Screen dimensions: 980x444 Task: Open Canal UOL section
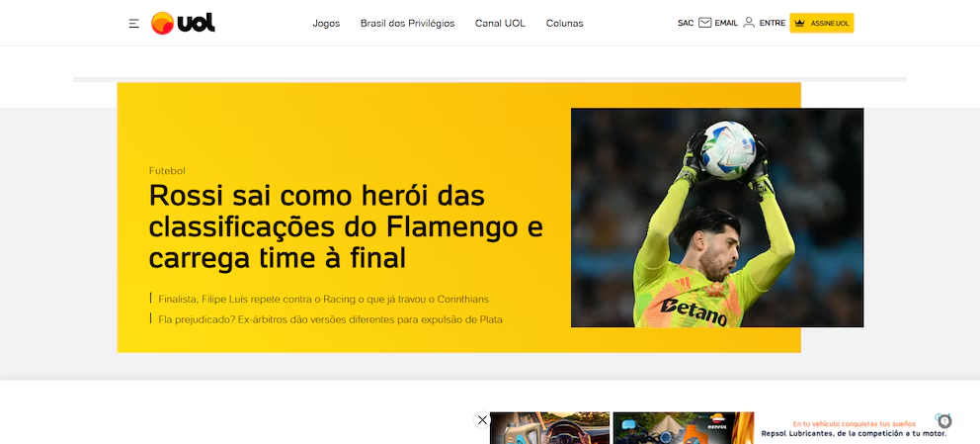tap(500, 23)
